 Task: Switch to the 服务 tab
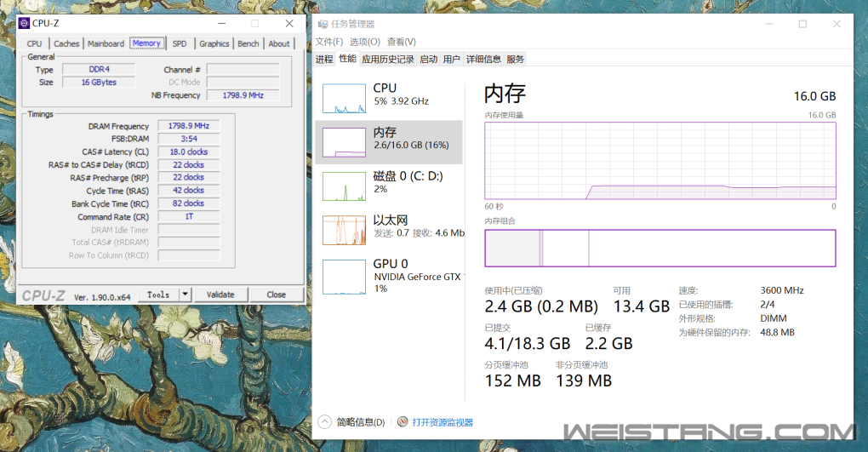pos(515,60)
